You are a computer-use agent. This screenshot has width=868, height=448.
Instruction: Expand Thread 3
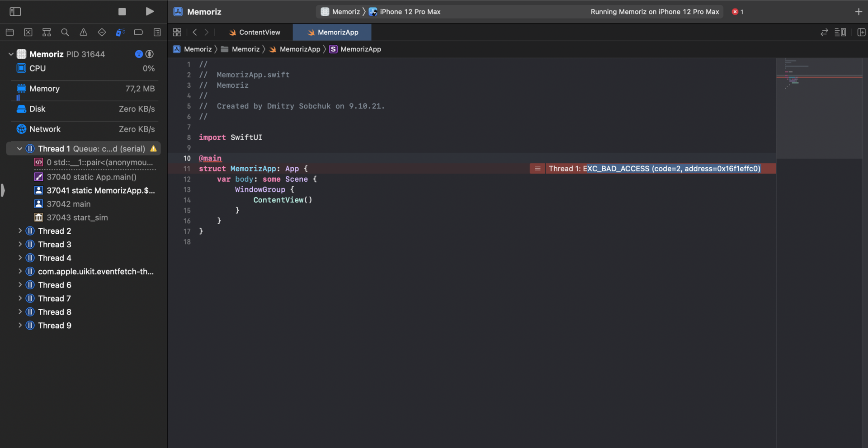pyautogui.click(x=20, y=245)
